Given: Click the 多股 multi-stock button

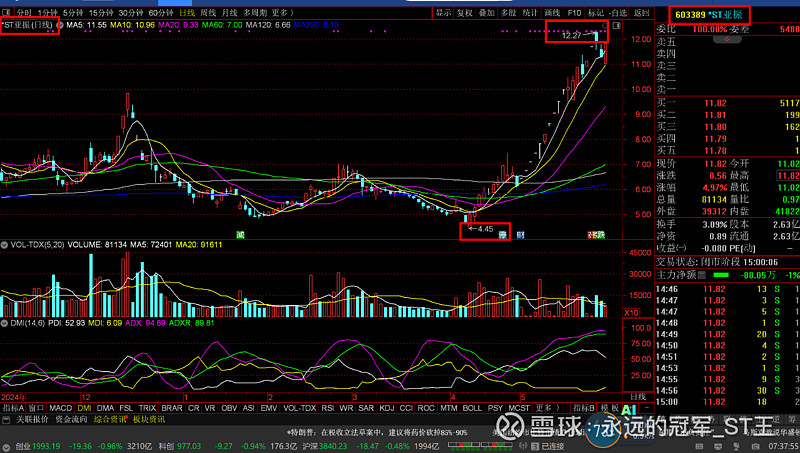Looking at the screenshot, I should [x=508, y=13].
